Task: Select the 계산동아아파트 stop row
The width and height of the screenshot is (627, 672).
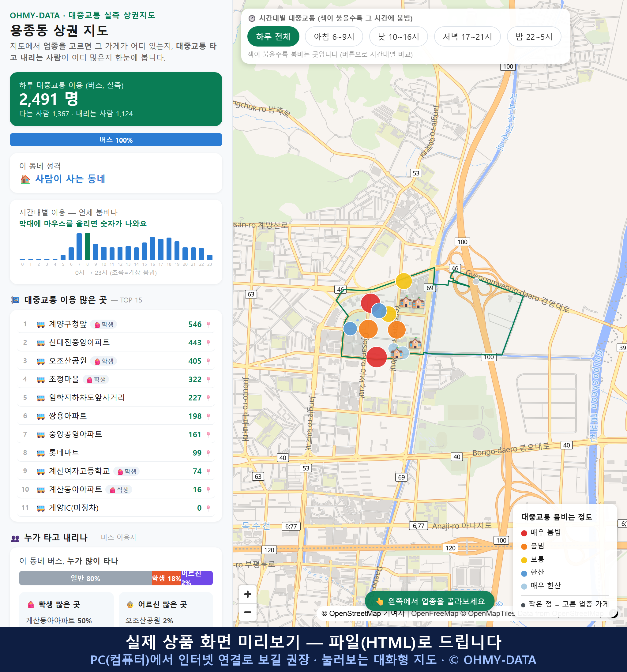Action: (116, 490)
